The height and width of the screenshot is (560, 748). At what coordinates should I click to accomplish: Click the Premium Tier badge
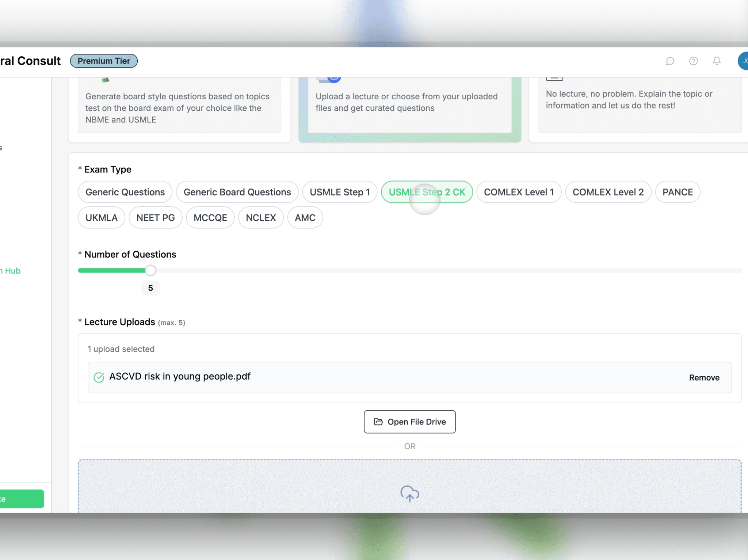point(103,61)
